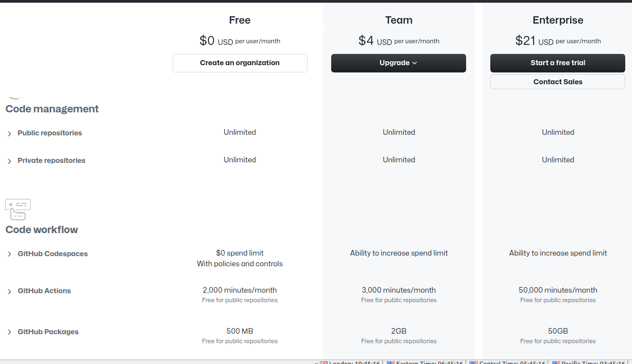Click the UK flag beside London time
Viewport: 632px width, 364px height.
324,362
